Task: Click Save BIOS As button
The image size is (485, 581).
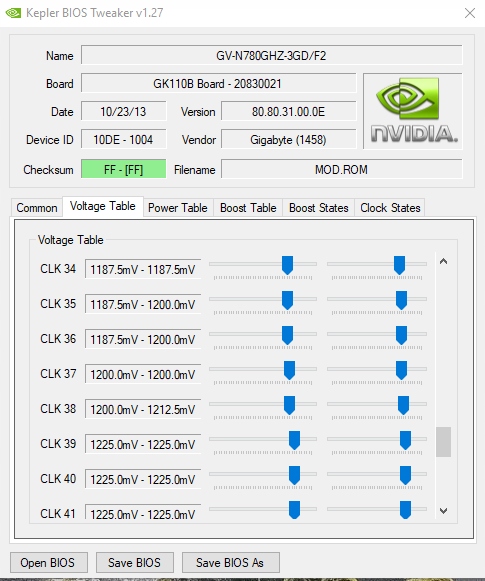Action: (x=230, y=562)
